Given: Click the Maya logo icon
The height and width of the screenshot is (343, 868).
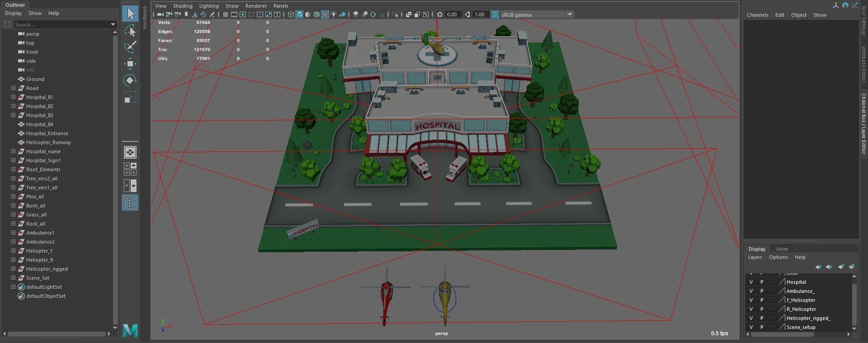Looking at the screenshot, I should (x=130, y=330).
